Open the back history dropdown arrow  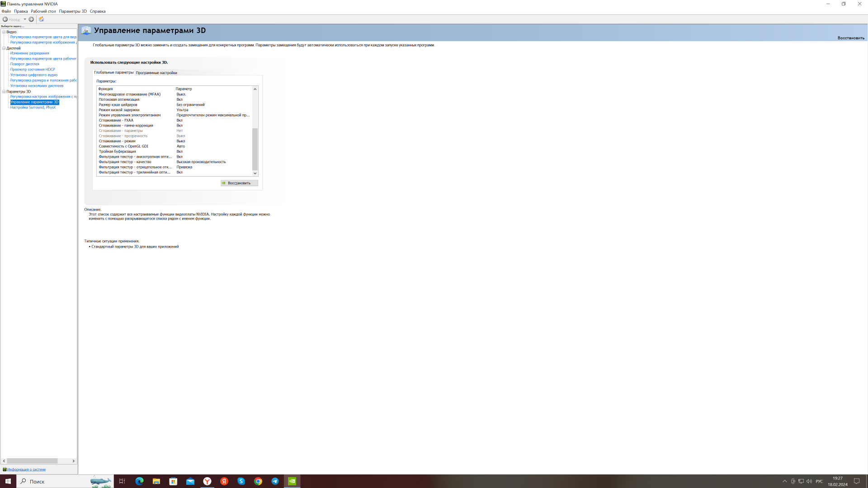(x=25, y=19)
